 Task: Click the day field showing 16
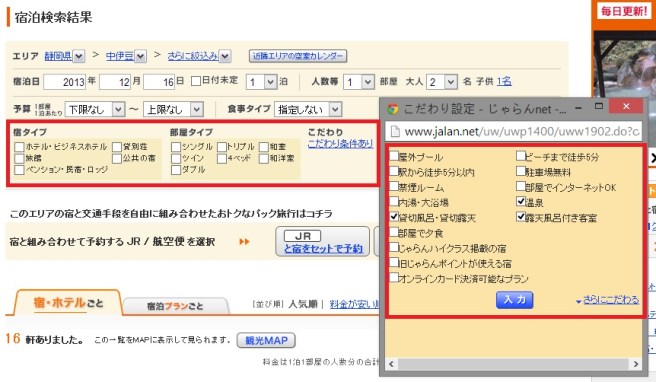[x=159, y=82]
